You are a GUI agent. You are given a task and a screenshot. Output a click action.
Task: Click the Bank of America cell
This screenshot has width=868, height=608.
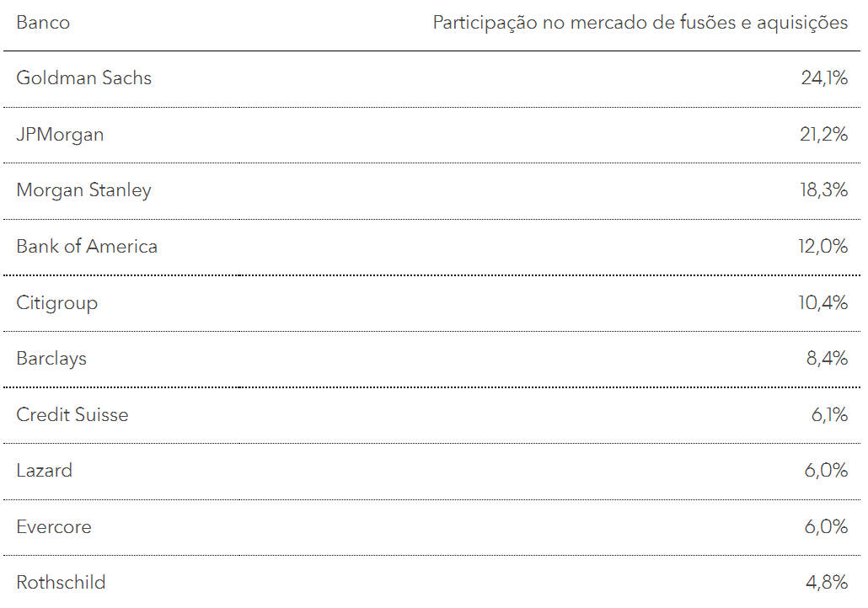[x=87, y=246]
